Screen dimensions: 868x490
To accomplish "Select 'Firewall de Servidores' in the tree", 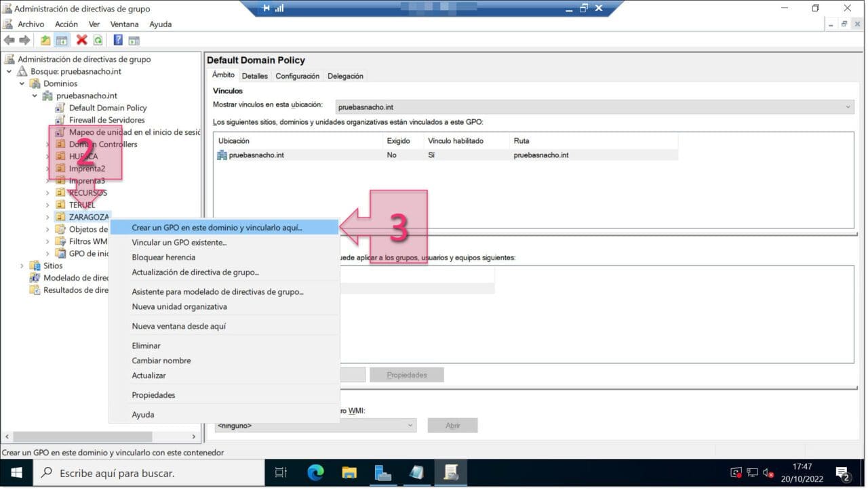I will [x=106, y=120].
